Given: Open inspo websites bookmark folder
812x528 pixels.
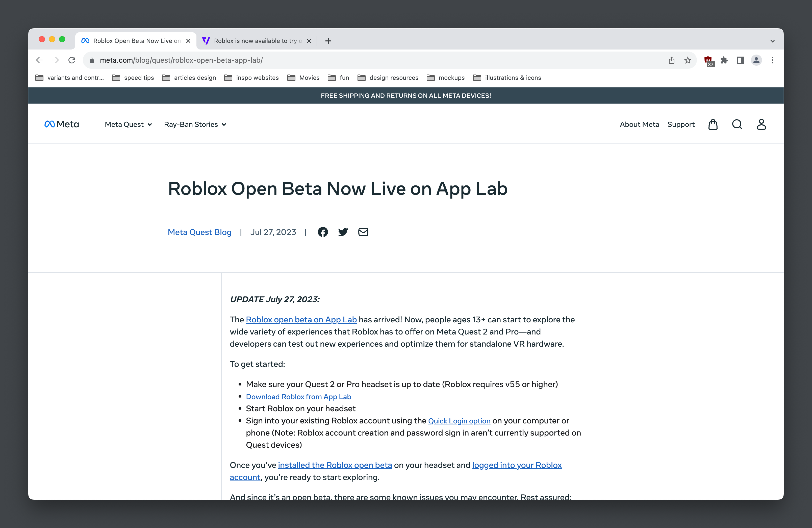Looking at the screenshot, I should pyautogui.click(x=251, y=78).
